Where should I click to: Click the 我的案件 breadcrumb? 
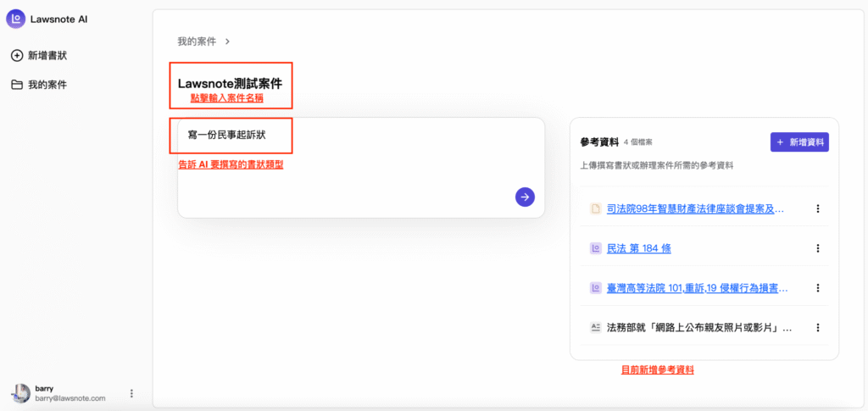pyautogui.click(x=197, y=41)
